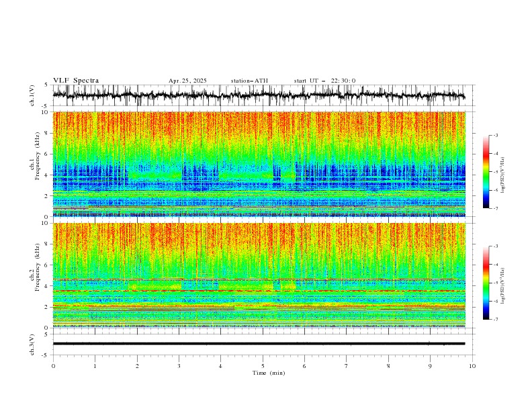
Task: Click lower color bar label '-7'
Action: (x=496, y=319)
